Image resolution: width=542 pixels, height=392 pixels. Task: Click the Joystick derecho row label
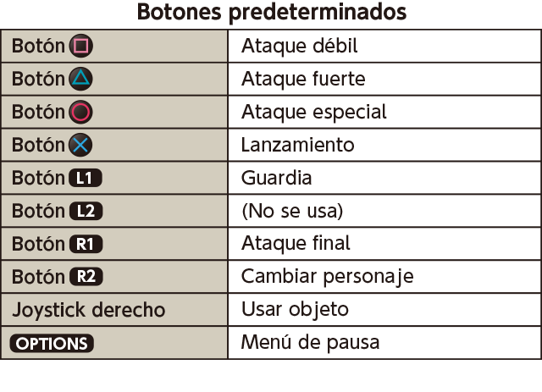pos(89,309)
